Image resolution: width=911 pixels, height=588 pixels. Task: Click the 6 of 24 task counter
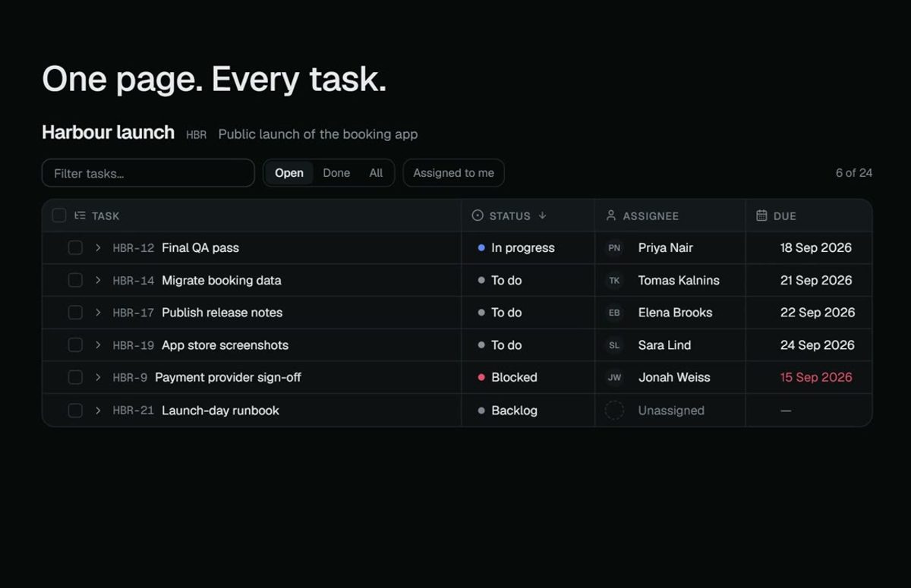pos(854,173)
